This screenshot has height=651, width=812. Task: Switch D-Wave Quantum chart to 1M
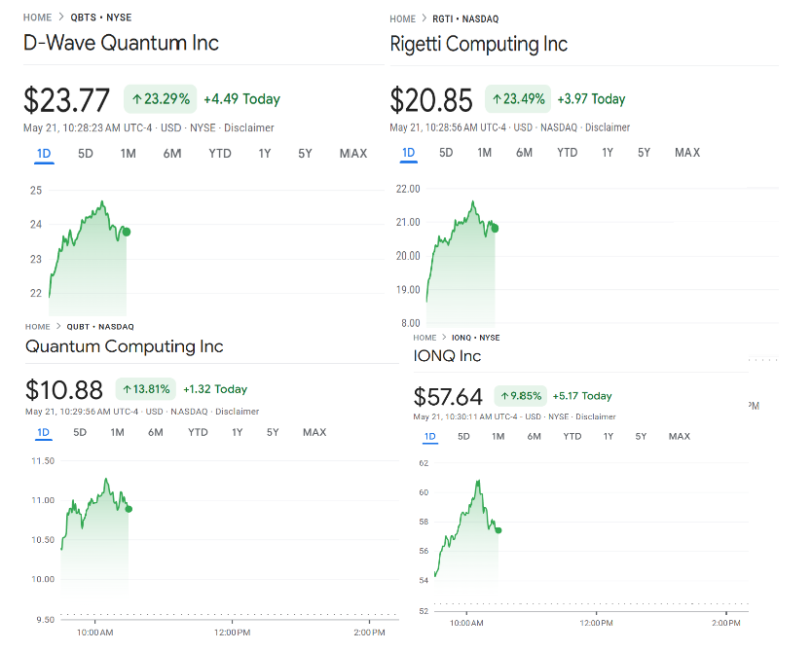pos(128,154)
